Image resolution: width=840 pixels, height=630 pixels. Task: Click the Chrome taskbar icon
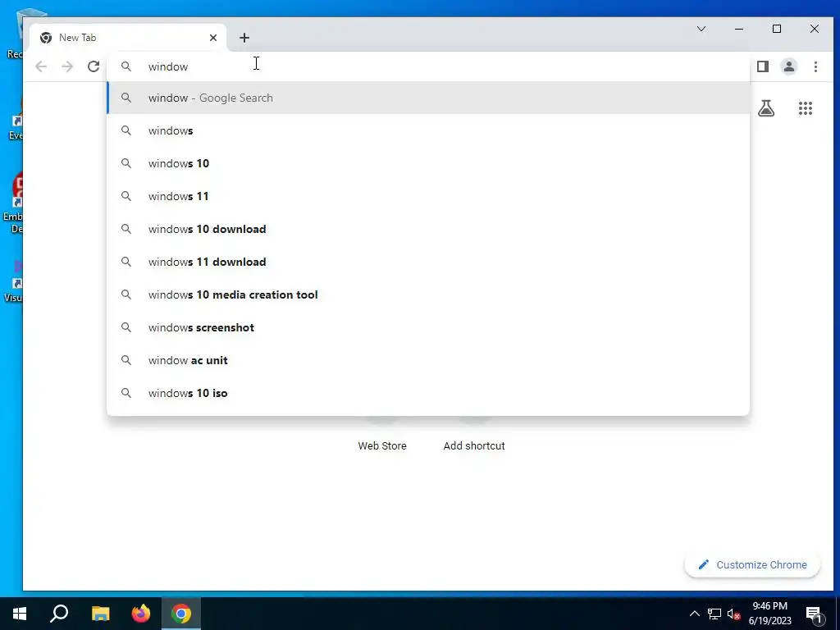click(181, 614)
